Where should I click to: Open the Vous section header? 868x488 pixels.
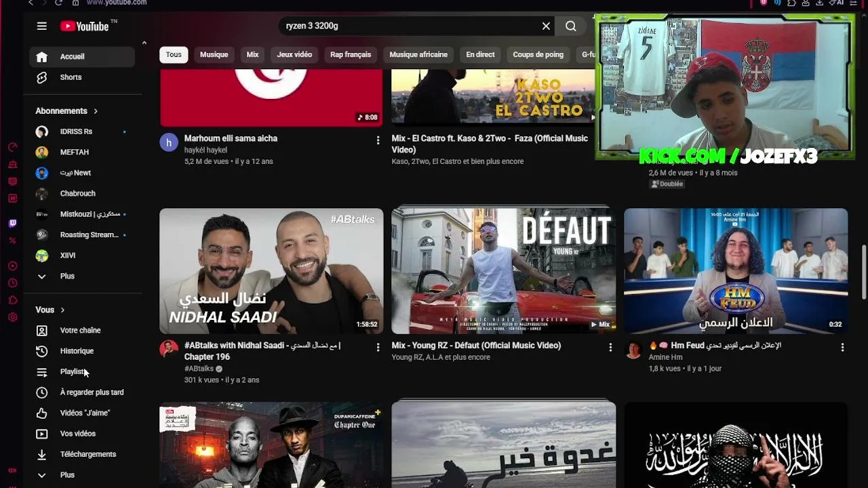click(x=50, y=310)
